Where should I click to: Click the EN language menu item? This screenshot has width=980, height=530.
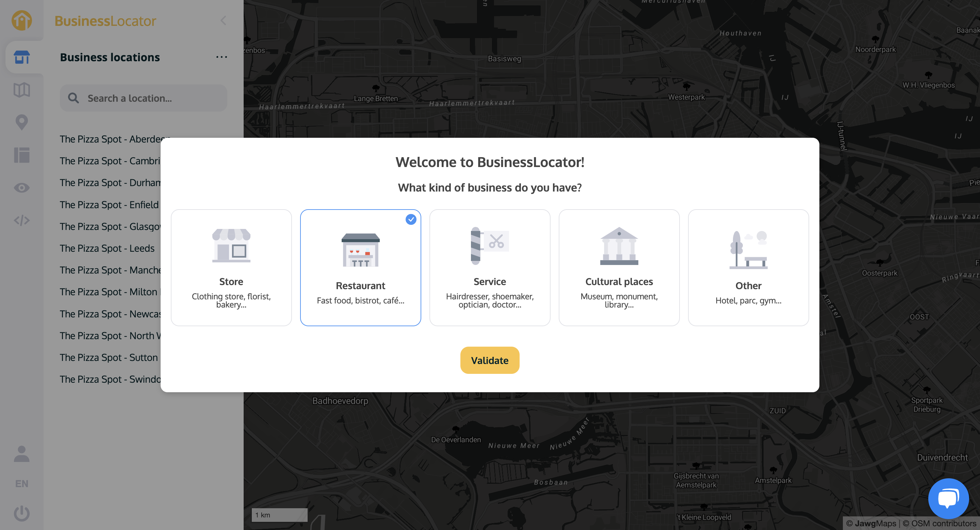click(x=22, y=484)
